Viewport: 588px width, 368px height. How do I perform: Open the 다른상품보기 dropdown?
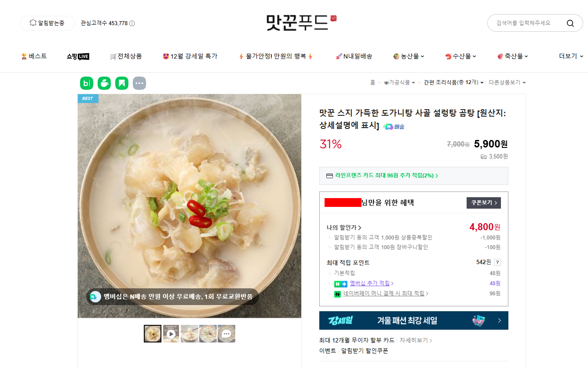(x=507, y=82)
